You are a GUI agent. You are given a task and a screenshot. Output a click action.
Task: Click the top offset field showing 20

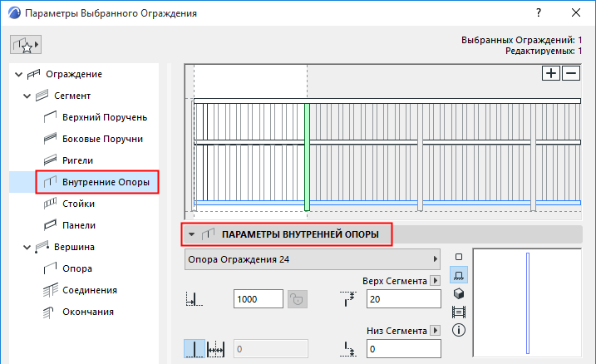point(404,299)
